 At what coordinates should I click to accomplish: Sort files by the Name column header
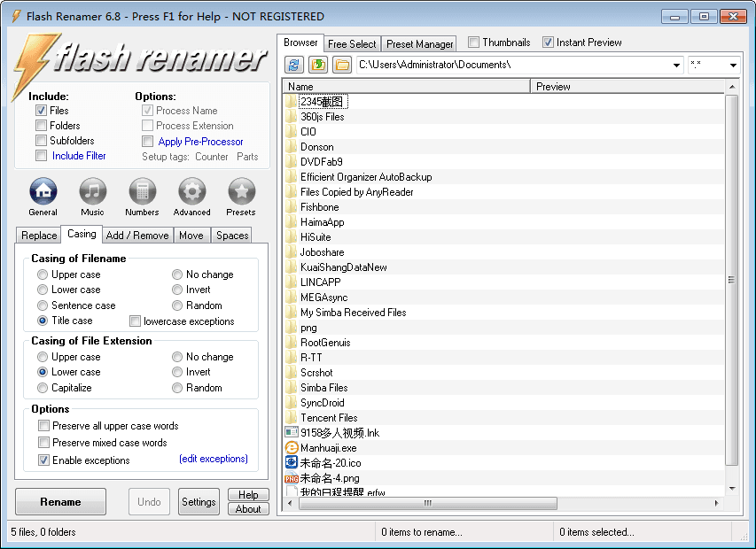point(408,87)
